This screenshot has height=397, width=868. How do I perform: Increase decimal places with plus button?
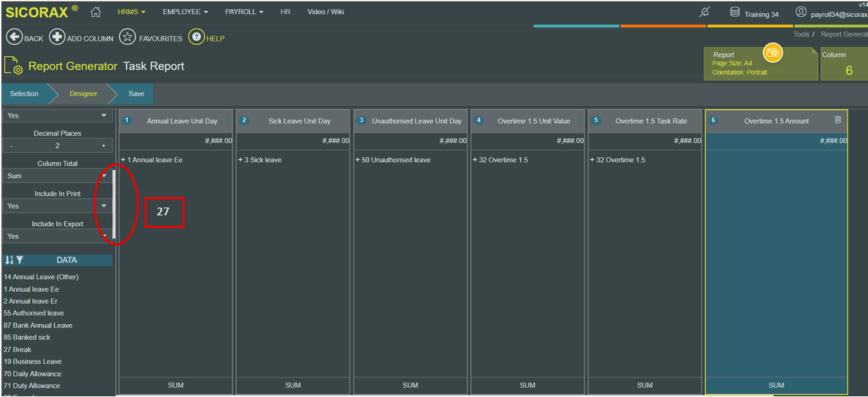[103, 146]
